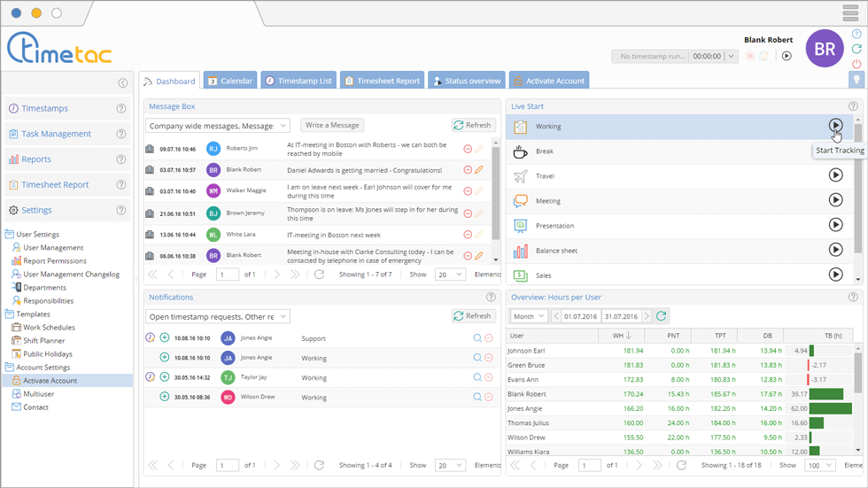This screenshot has width=868, height=488.
Task: Open the message type filter dropdown
Action: pos(217,126)
